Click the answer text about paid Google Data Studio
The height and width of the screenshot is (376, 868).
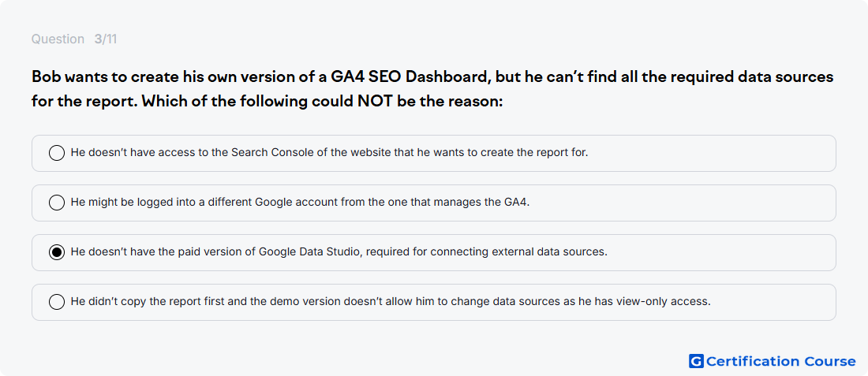(x=339, y=252)
